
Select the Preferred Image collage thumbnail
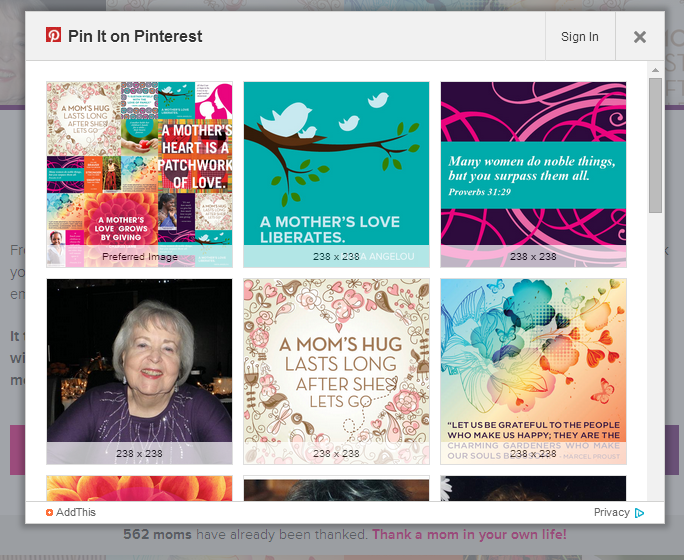(x=140, y=174)
